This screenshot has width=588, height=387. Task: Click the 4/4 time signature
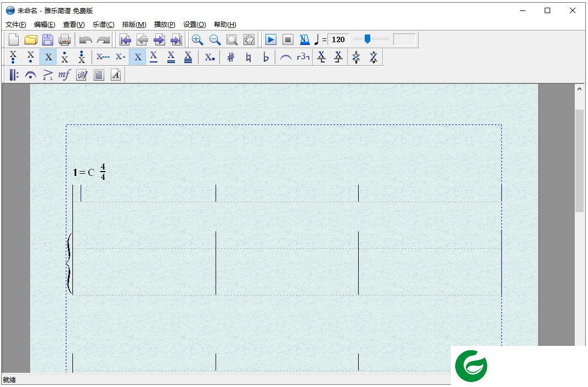103,172
